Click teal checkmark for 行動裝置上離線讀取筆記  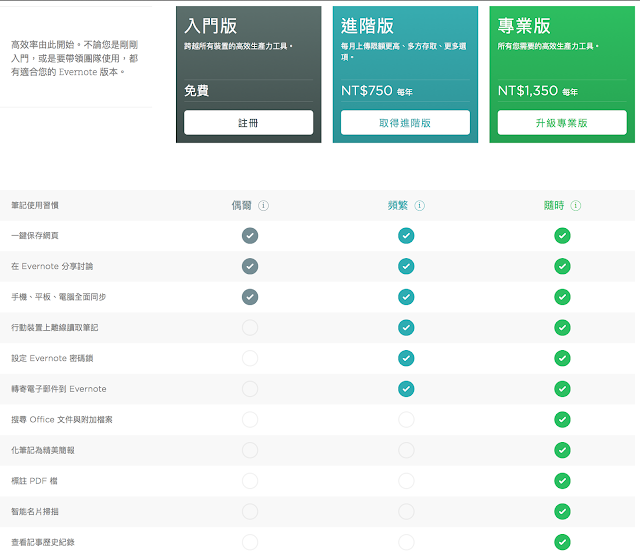point(406,327)
